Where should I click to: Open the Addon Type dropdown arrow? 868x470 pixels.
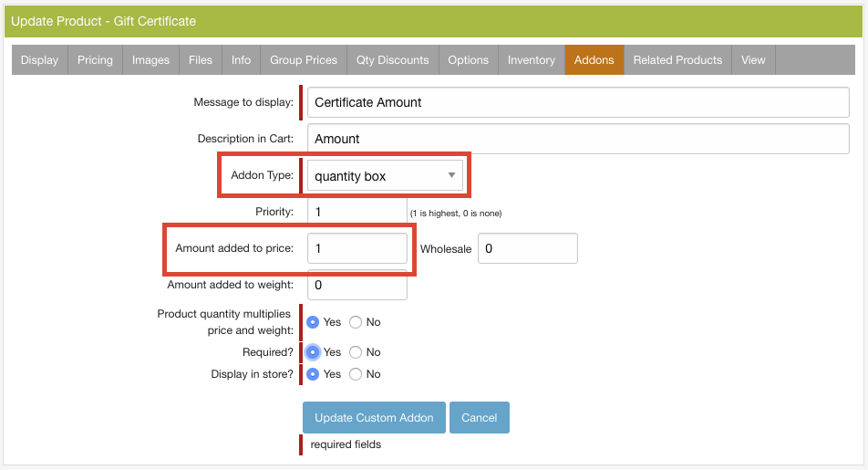(x=451, y=175)
